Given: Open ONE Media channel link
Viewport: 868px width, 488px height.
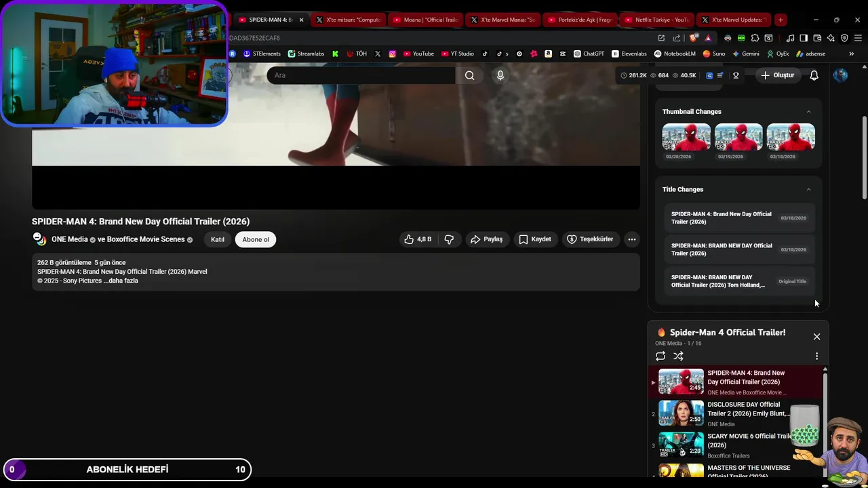Looking at the screenshot, I should (x=70, y=239).
